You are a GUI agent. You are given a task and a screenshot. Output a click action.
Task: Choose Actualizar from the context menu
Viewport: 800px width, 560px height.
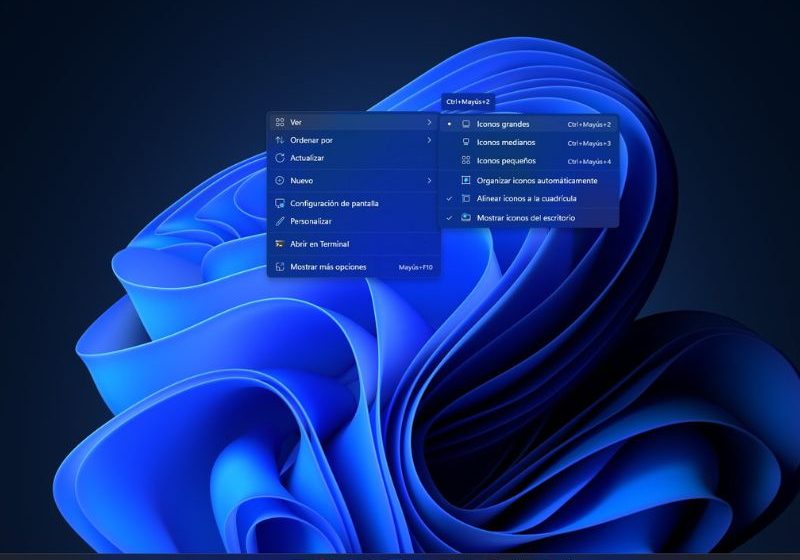click(354, 158)
